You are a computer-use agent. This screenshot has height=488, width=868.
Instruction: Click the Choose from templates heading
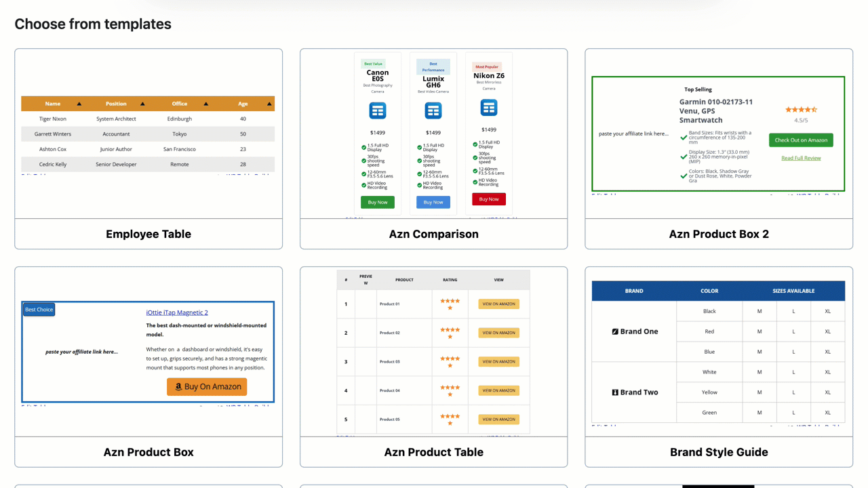click(x=93, y=24)
